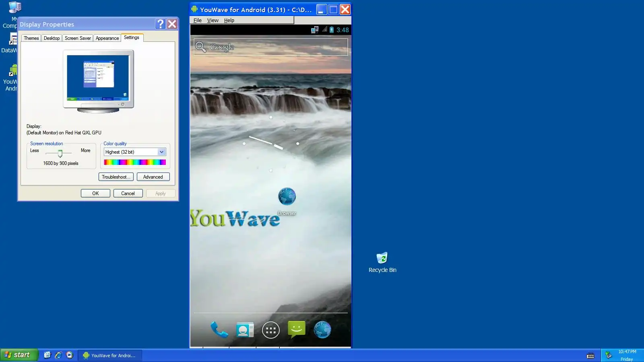This screenshot has width=644, height=362.
Task: Click the Troubleshoot button
Action: coord(116,177)
